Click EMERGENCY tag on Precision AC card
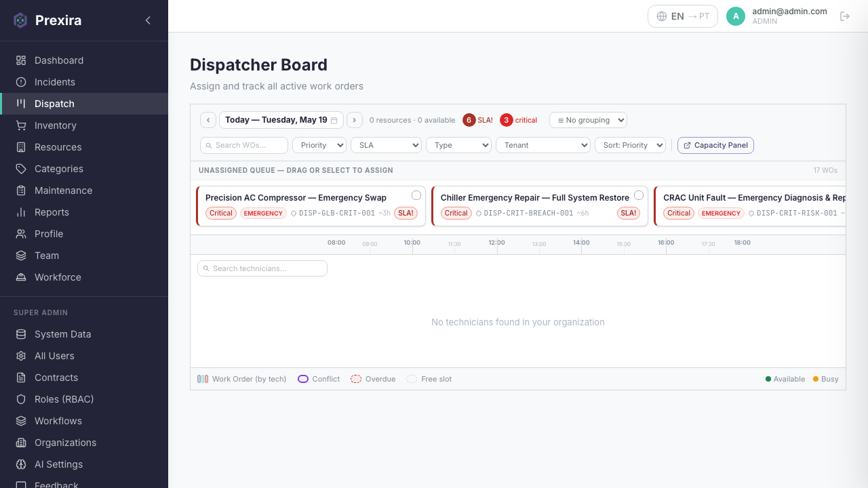The height and width of the screenshot is (488, 868). [x=264, y=213]
